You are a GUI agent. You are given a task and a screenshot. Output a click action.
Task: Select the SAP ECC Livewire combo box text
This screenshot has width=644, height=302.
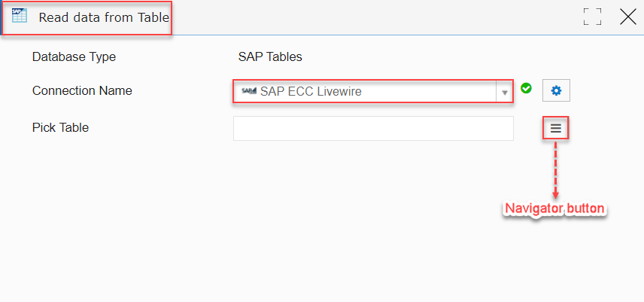311,91
